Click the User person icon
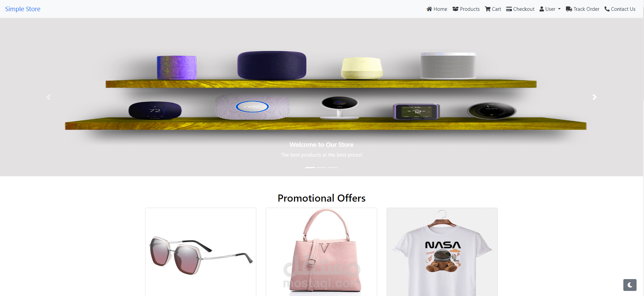The width and height of the screenshot is (644, 296). (x=542, y=9)
